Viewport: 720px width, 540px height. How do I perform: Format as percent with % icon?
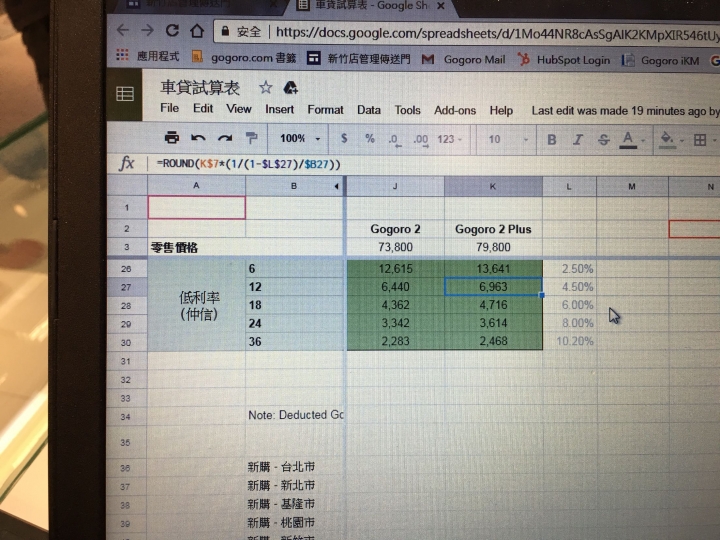(370, 139)
